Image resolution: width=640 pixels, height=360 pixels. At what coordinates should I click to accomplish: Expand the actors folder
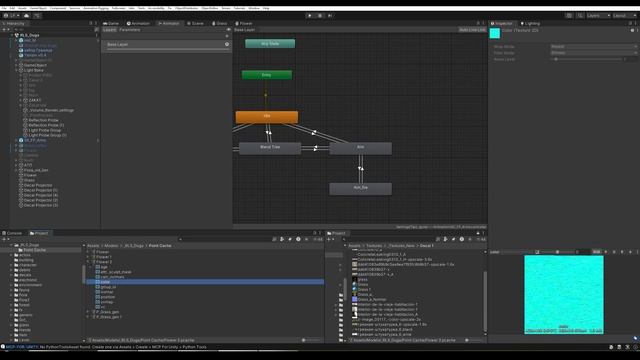(x=11, y=255)
